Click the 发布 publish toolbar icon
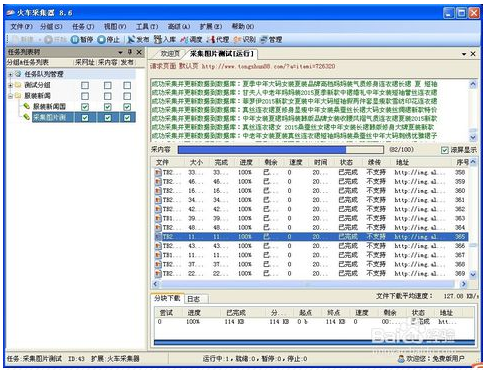The height and width of the screenshot is (370, 485). [x=131, y=40]
